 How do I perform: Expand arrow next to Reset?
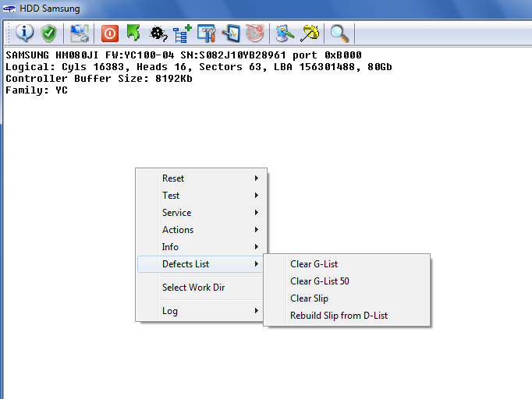(257, 178)
